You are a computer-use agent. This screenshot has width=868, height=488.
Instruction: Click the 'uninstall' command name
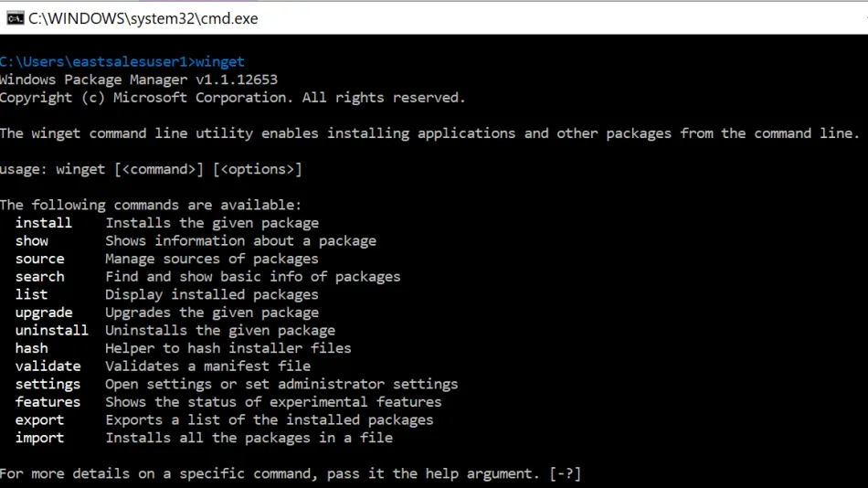coord(51,330)
